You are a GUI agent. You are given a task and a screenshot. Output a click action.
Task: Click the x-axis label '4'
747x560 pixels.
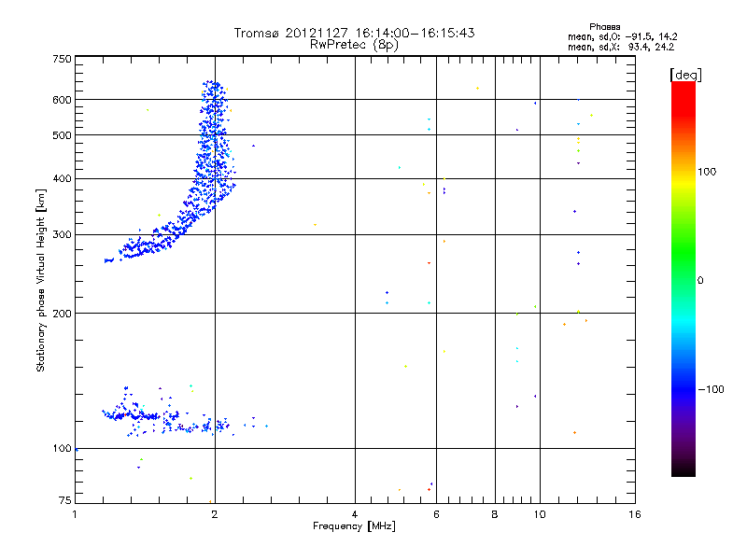[355, 514]
